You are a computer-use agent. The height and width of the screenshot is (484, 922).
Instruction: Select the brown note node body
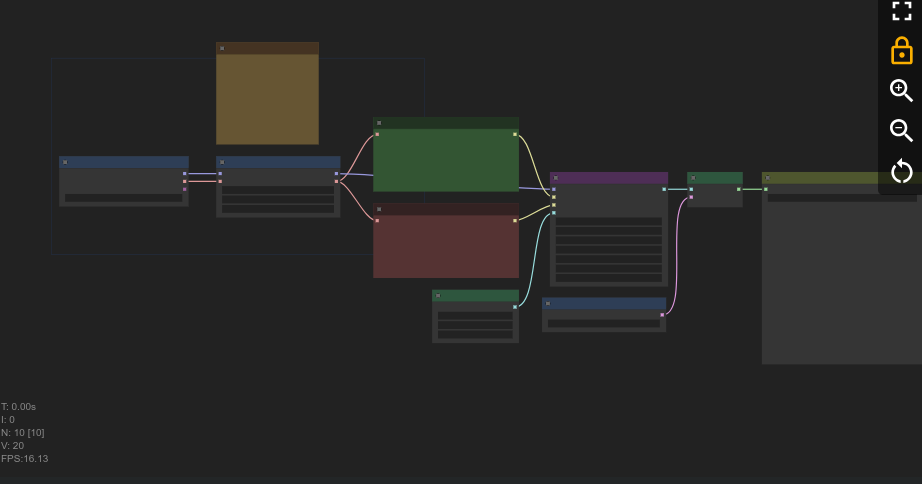pos(268,99)
